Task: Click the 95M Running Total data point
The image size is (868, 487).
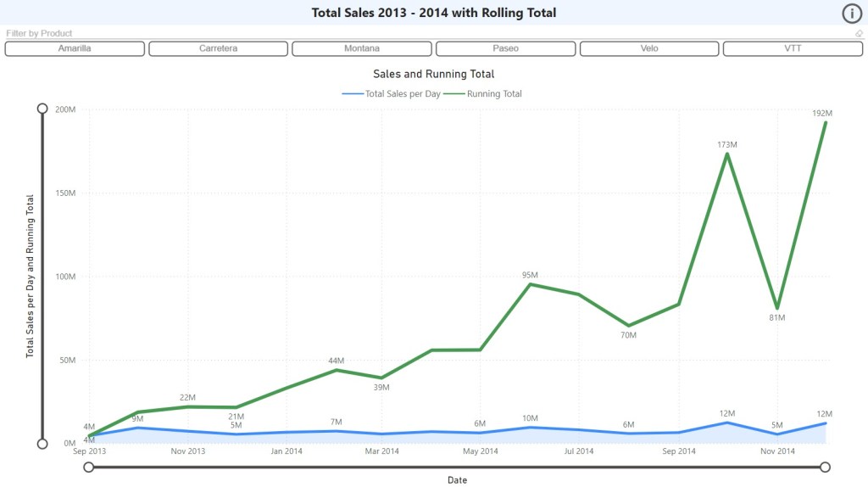Action: (531, 284)
